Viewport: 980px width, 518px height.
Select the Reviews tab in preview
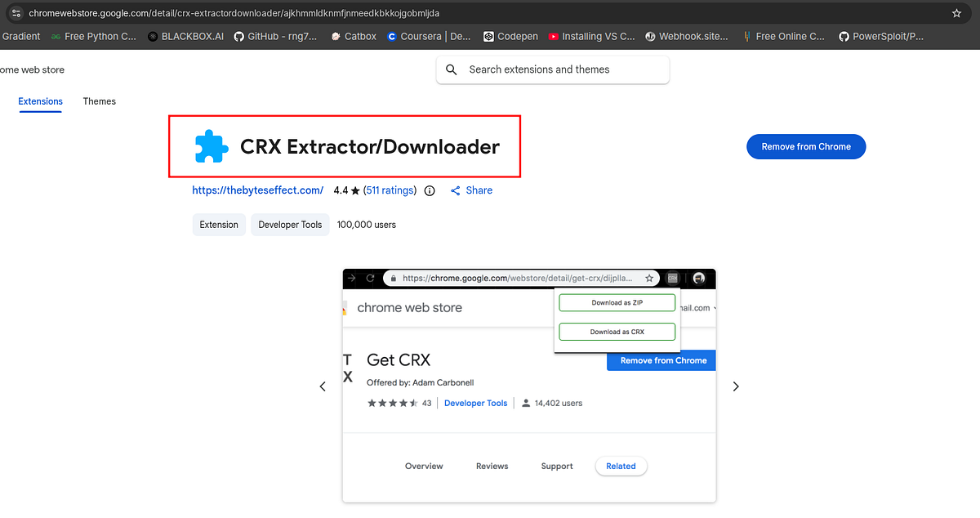(492, 467)
